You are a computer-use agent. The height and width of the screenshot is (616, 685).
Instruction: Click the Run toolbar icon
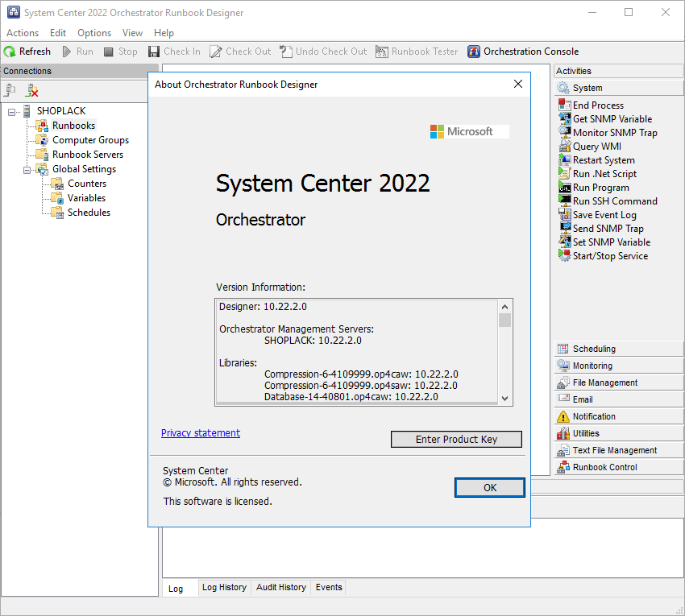pyautogui.click(x=67, y=52)
